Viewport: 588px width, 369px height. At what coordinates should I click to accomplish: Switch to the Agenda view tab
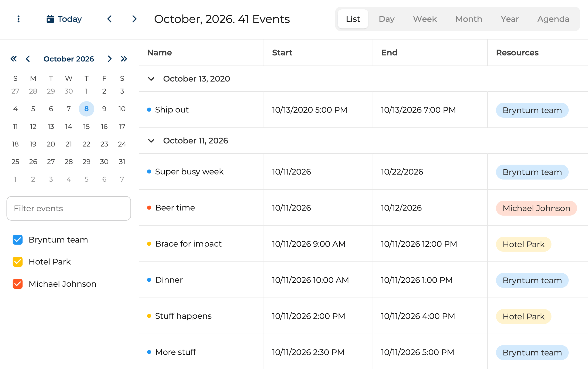tap(553, 19)
